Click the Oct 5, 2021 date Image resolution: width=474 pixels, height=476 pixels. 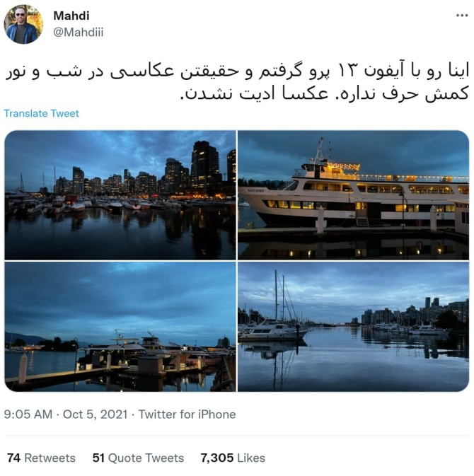click(x=95, y=414)
